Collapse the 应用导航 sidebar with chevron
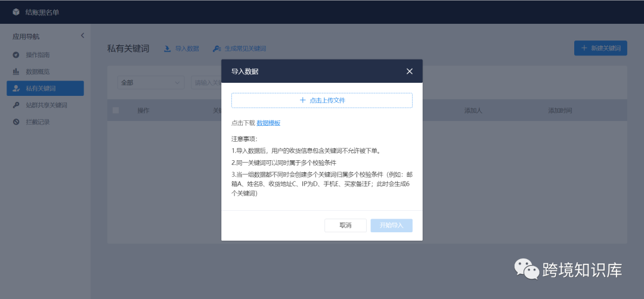The height and width of the screenshot is (299, 644). tap(82, 36)
